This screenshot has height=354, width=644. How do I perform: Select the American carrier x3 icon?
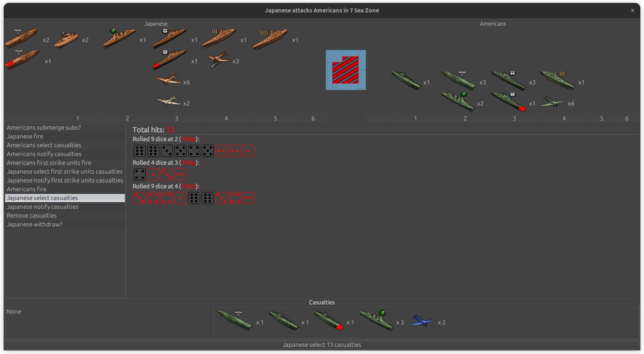(x=459, y=80)
